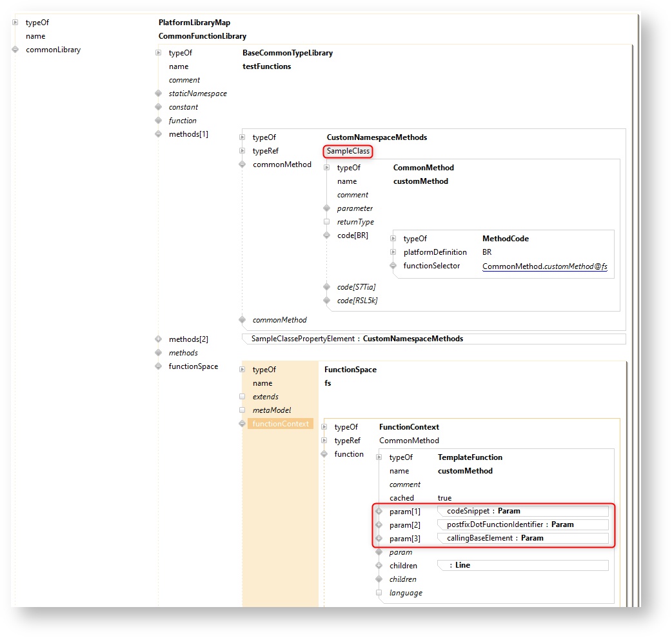Click the icon beside functionSelector
Viewport: 672px width, 638px height.
[x=393, y=266]
